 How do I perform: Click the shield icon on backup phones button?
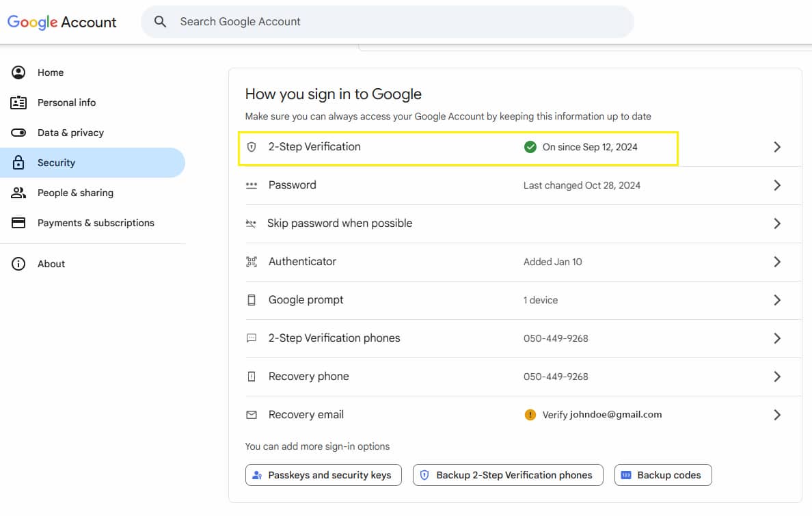424,475
